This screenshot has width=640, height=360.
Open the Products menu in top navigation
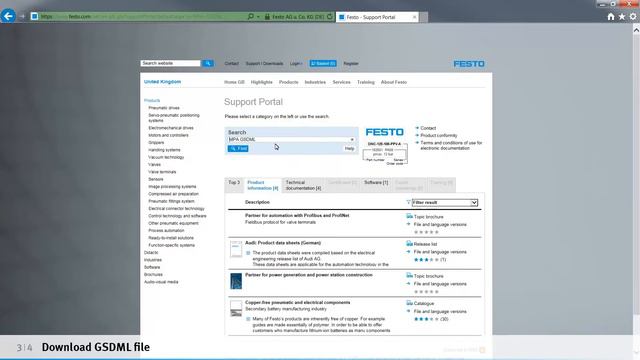coord(288,82)
